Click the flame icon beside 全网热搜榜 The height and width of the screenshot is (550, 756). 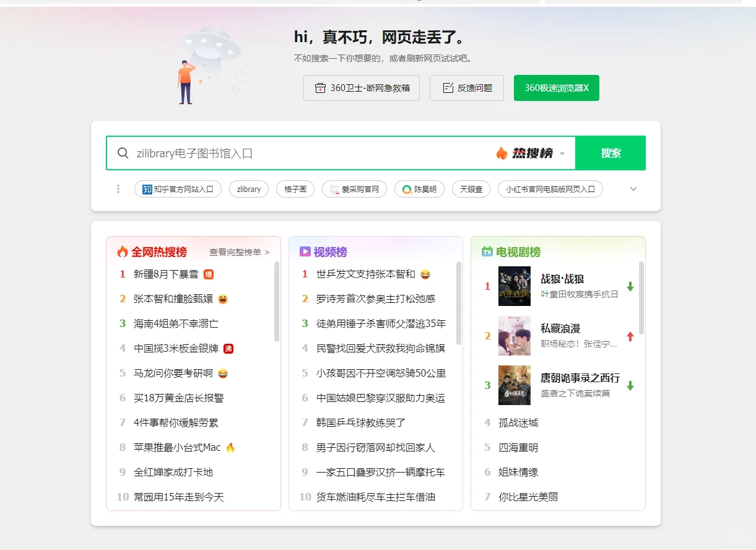[x=123, y=252]
